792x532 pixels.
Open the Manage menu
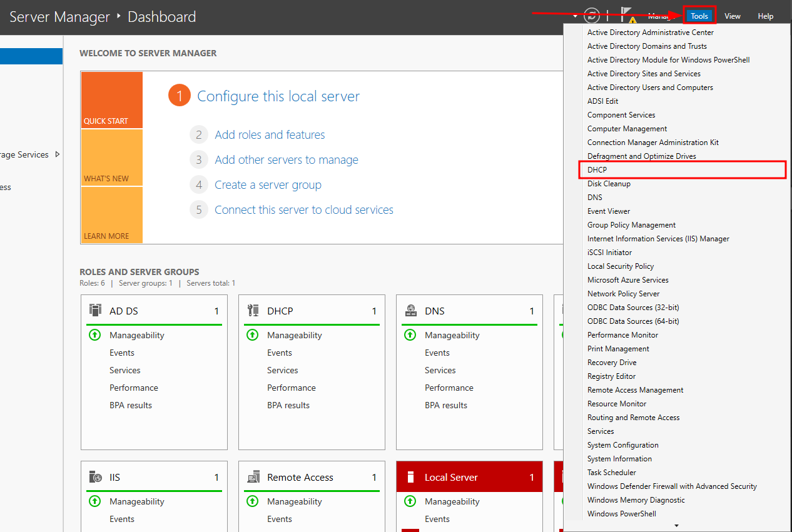click(662, 16)
